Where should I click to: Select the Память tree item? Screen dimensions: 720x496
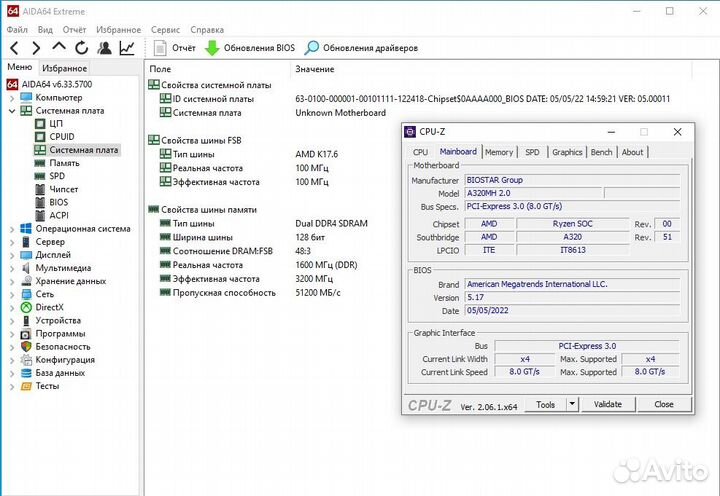tap(64, 163)
